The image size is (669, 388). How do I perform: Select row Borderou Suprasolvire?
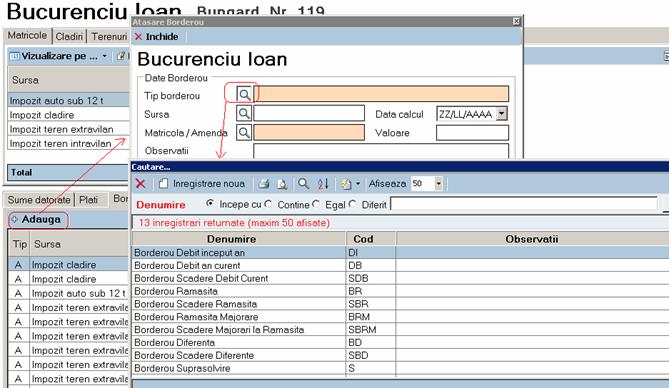400,368
